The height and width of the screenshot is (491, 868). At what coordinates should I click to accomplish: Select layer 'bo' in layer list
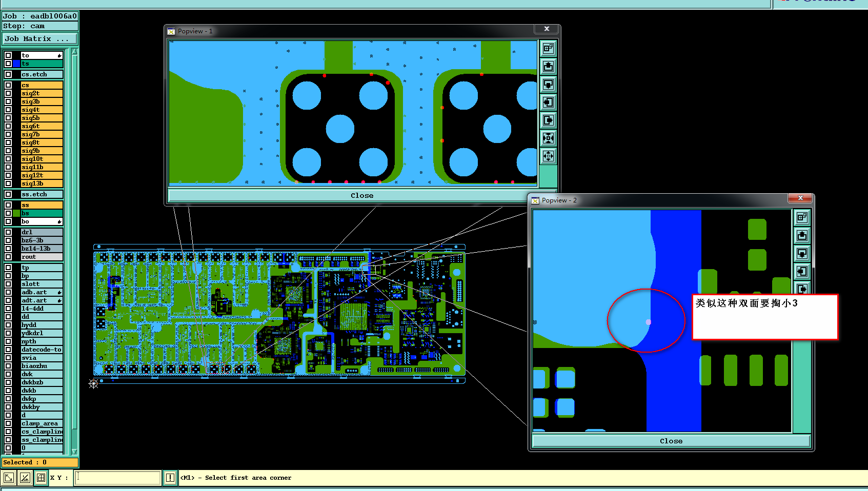click(x=42, y=221)
